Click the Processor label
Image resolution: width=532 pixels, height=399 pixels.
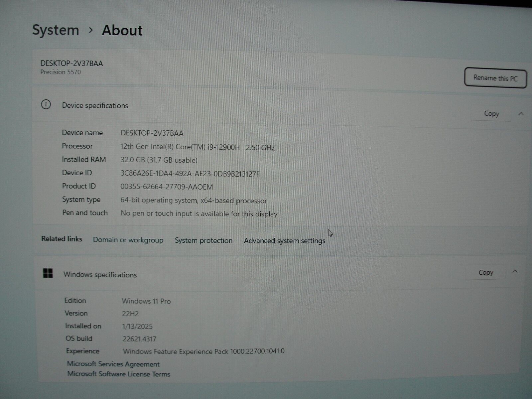77,146
